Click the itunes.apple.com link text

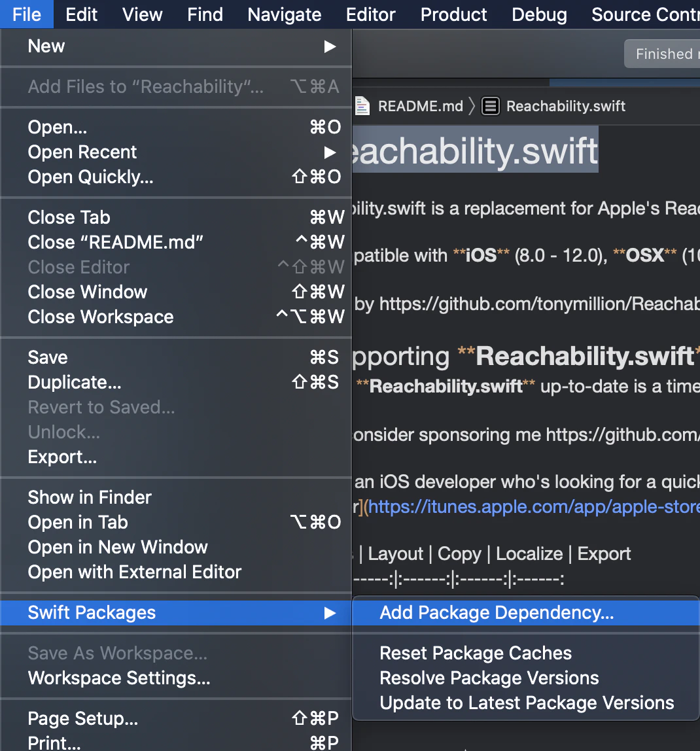tap(534, 507)
